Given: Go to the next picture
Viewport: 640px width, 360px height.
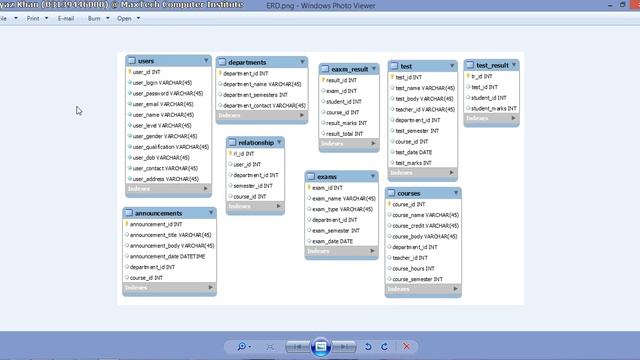Looking at the screenshot, I should 344,347.
